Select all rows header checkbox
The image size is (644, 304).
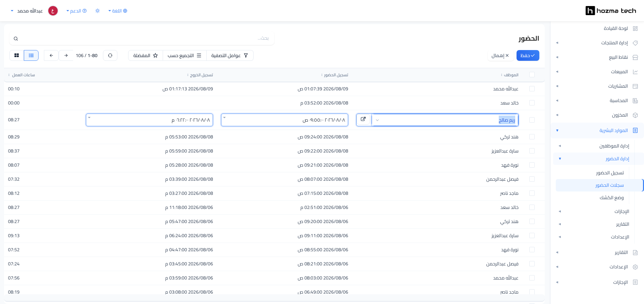(x=532, y=75)
